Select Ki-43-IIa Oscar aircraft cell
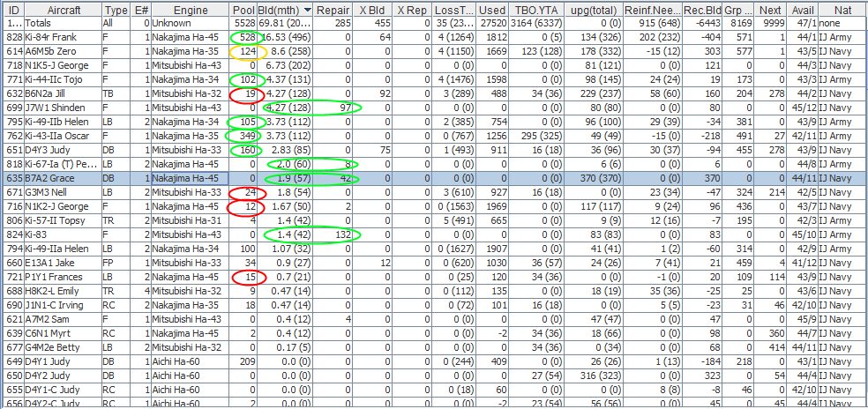This screenshot has width=868, height=409. 64,136
